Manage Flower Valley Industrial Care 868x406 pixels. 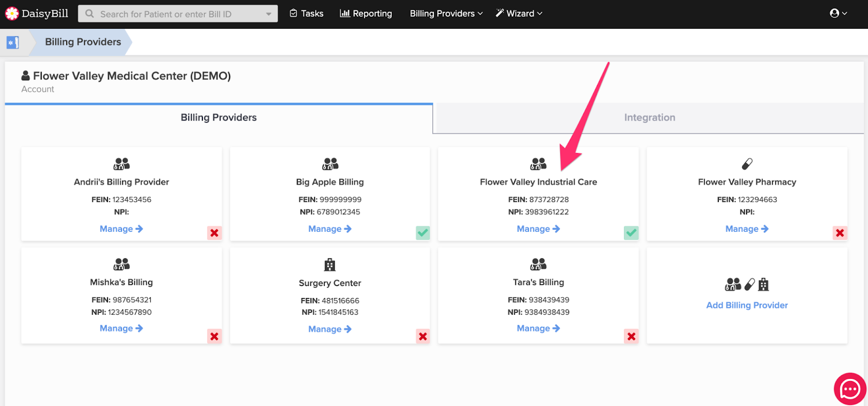tap(538, 229)
